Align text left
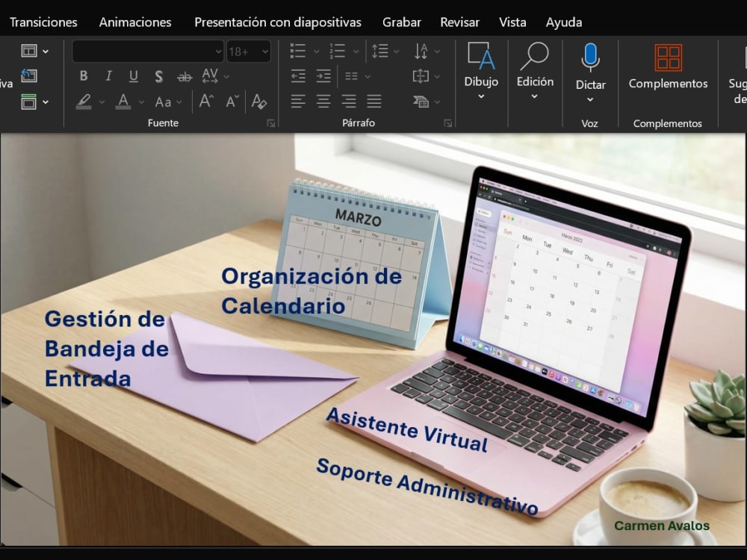 (298, 101)
